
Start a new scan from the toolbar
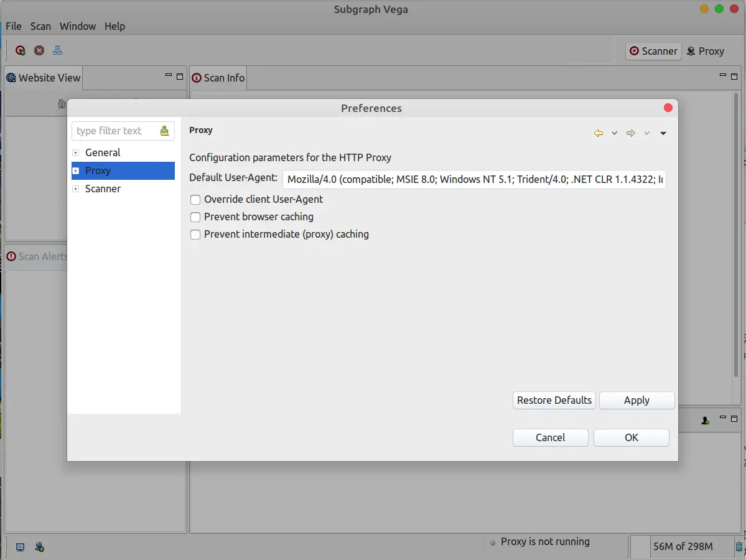pos(21,50)
